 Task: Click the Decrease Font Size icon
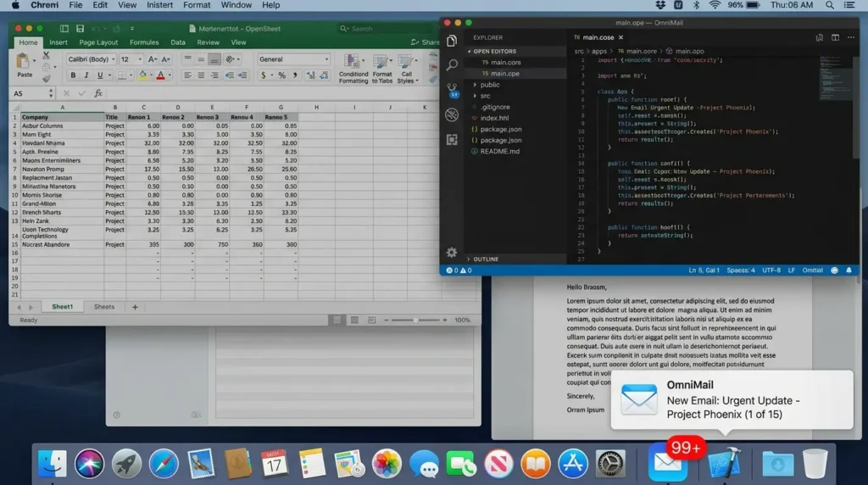click(x=165, y=59)
